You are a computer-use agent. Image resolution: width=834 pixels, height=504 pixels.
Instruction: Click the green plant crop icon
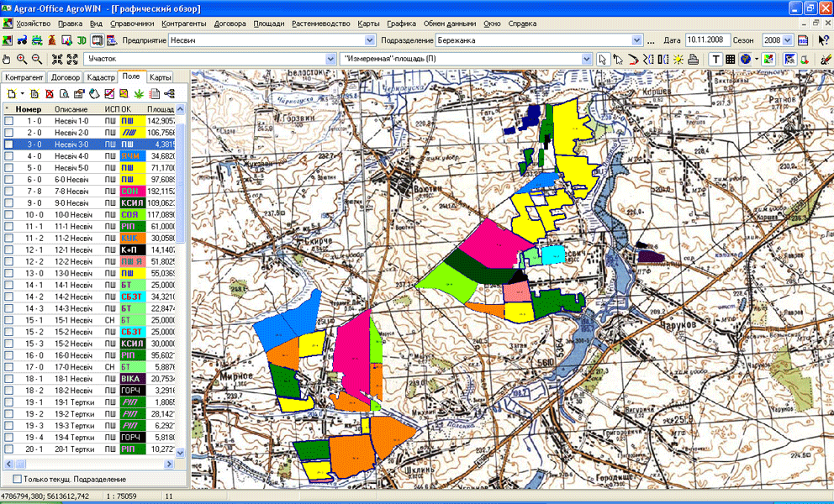point(140,94)
